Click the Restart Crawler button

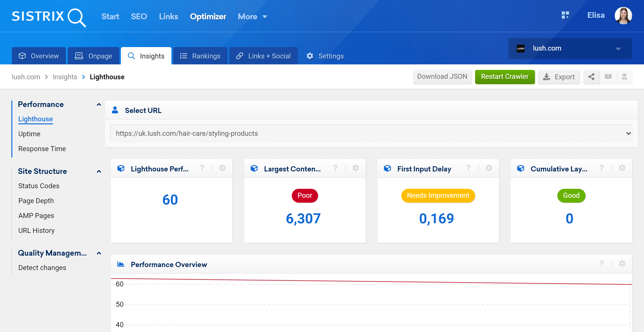[505, 77]
